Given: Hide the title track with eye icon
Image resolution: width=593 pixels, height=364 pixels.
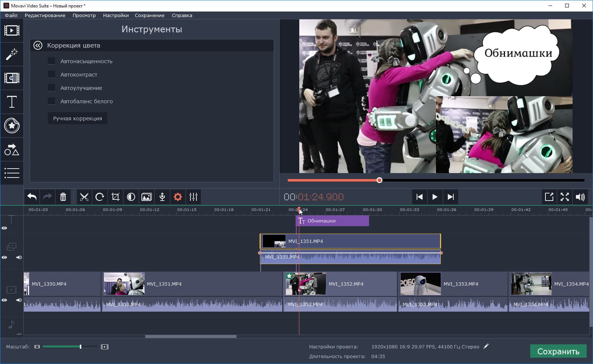Looking at the screenshot, I should point(4,228).
